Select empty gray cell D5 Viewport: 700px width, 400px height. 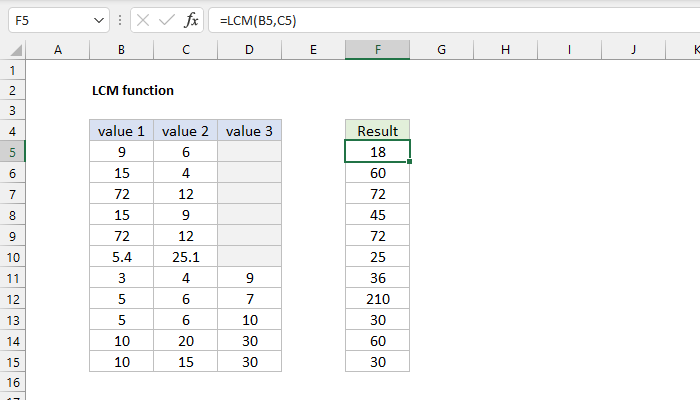(250, 152)
